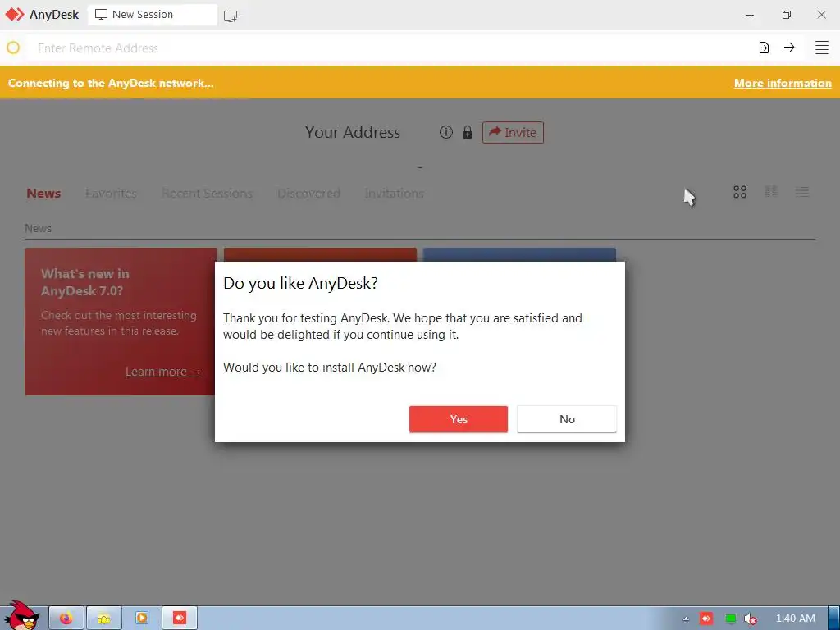Screen dimensions: 840x630
Task: Click the muted volume tray icon
Action: tap(751, 619)
